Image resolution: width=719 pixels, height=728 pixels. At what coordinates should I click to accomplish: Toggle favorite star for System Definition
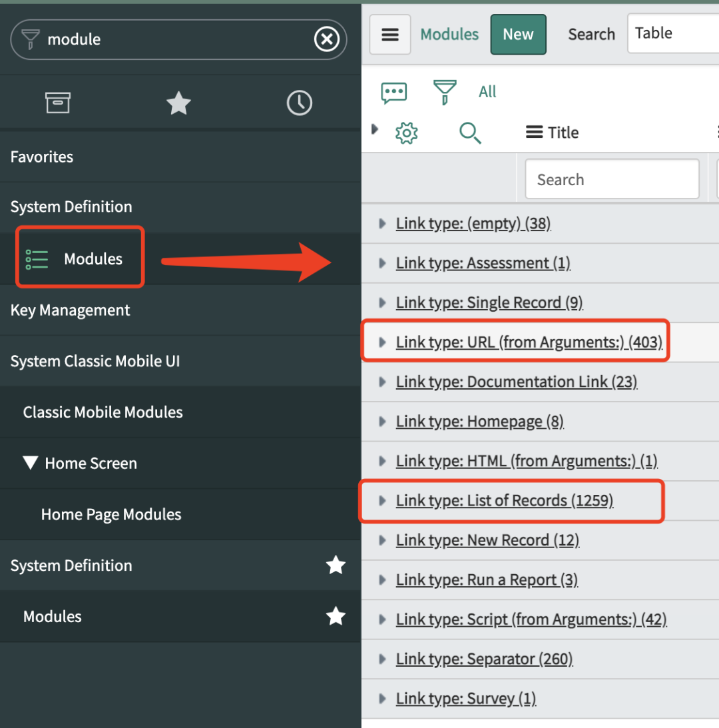pyautogui.click(x=336, y=565)
